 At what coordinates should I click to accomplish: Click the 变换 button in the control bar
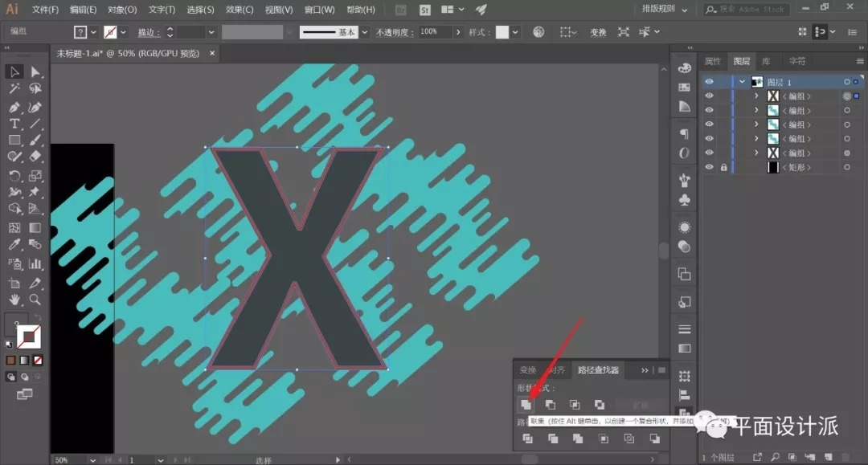point(598,32)
